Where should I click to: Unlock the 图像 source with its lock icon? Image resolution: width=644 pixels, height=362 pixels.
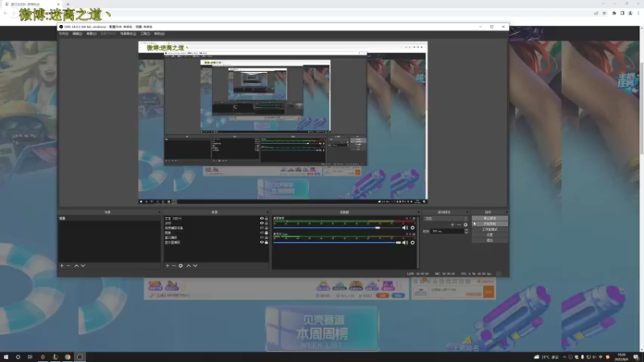266,232
